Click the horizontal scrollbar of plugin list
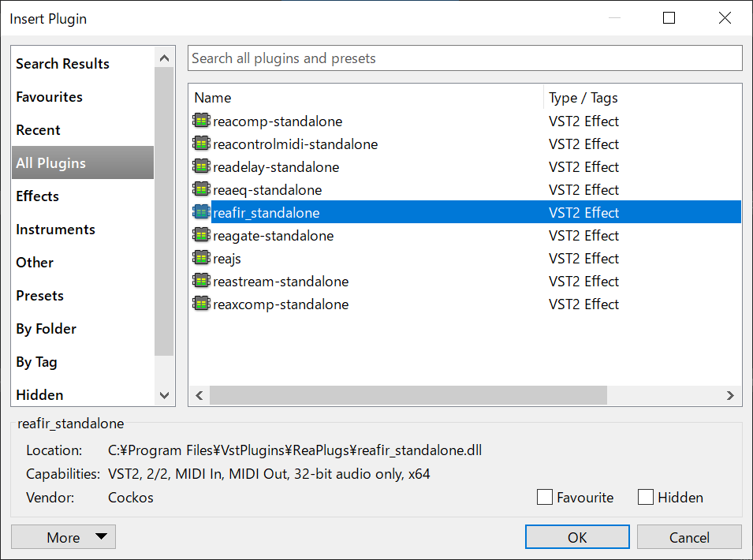Viewport: 753px width, 560px height. [x=408, y=395]
